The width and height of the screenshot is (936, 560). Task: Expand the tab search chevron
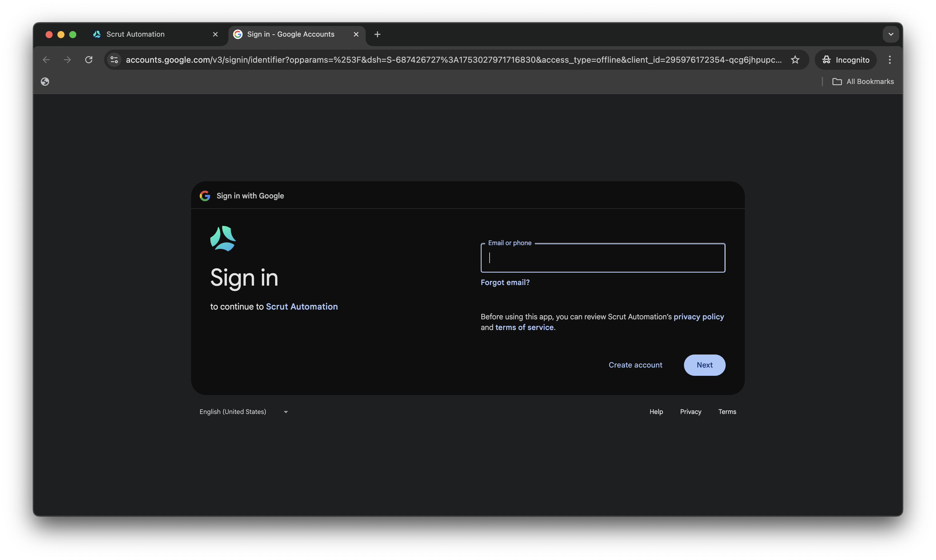[x=891, y=34]
